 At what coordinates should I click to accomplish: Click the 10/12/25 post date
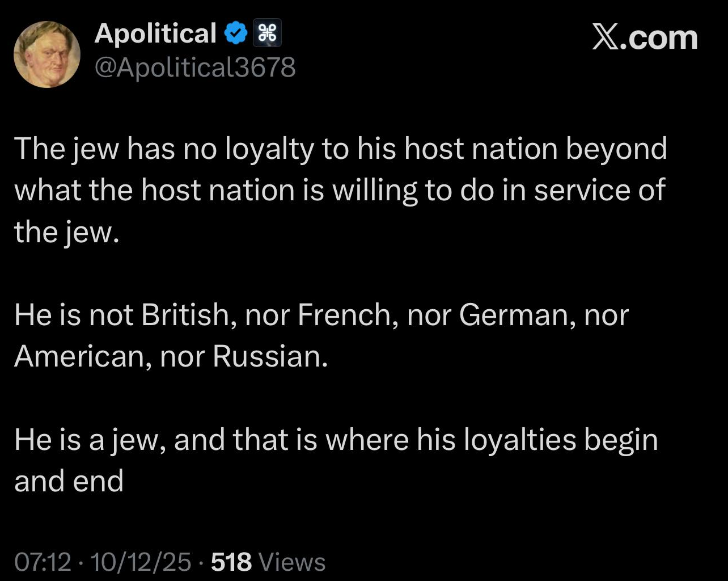[x=141, y=562]
